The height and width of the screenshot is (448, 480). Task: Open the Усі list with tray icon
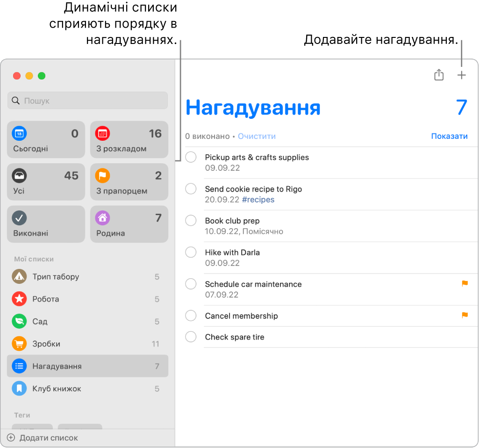[x=19, y=176]
